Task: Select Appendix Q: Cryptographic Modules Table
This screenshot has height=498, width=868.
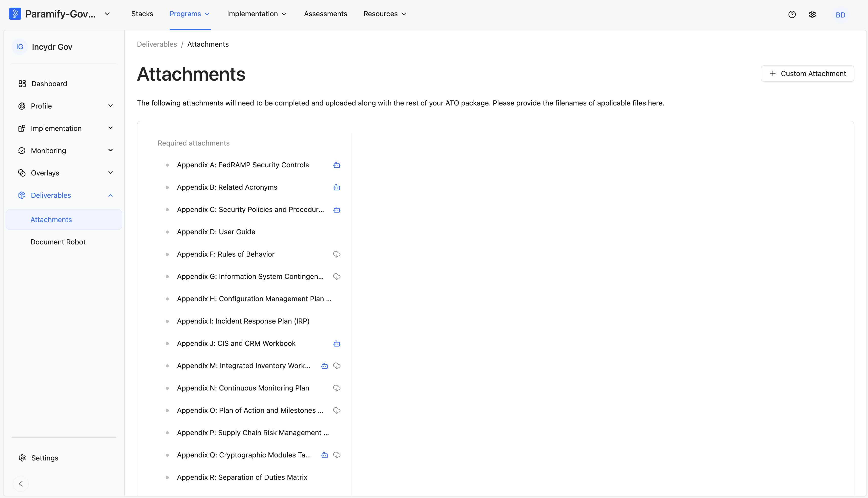Action: click(x=244, y=455)
